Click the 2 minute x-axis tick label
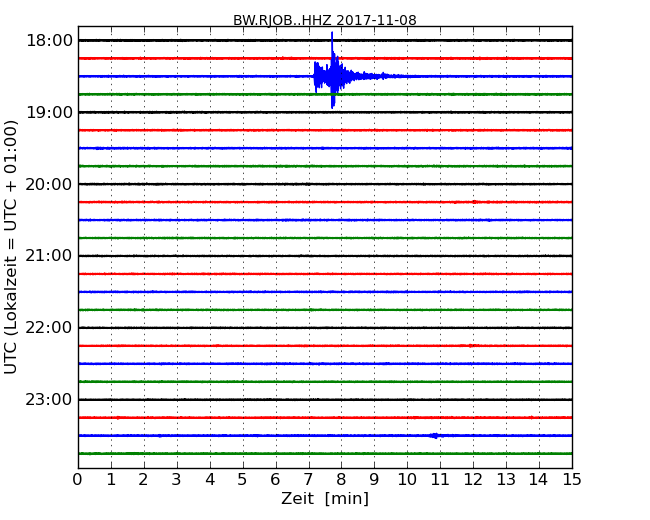Screen dimensions: 650x520 [x=143, y=479]
